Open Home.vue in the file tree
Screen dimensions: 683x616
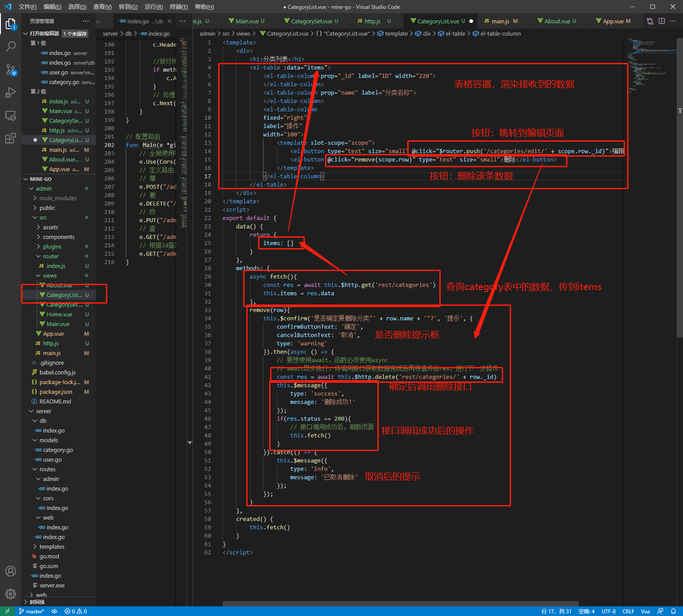(59, 314)
